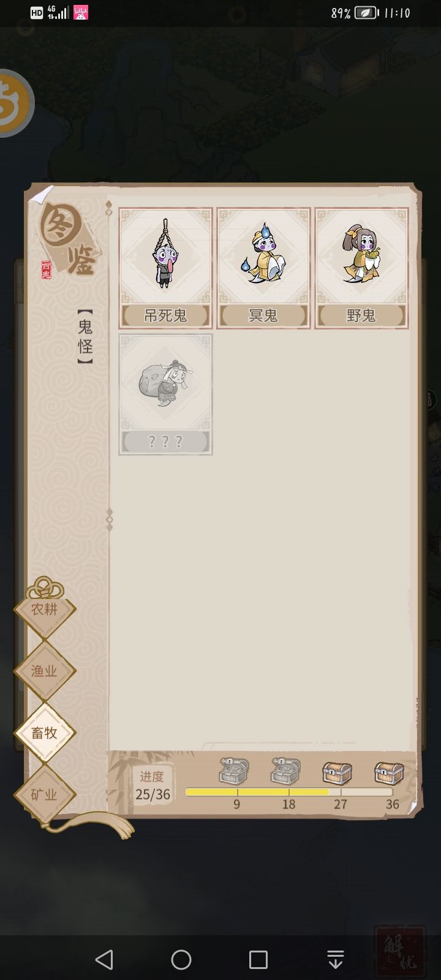Claim the chest at milestone 18

286,771
